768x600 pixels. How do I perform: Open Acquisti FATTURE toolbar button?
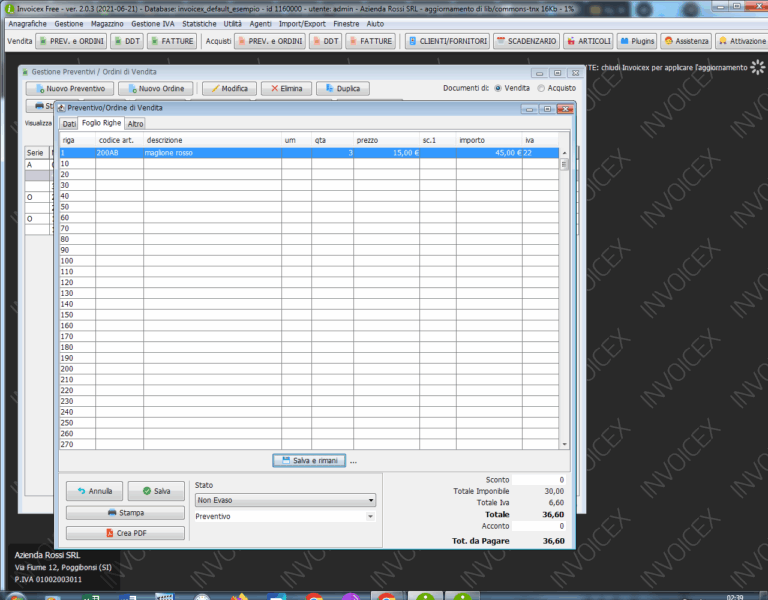coord(371,41)
